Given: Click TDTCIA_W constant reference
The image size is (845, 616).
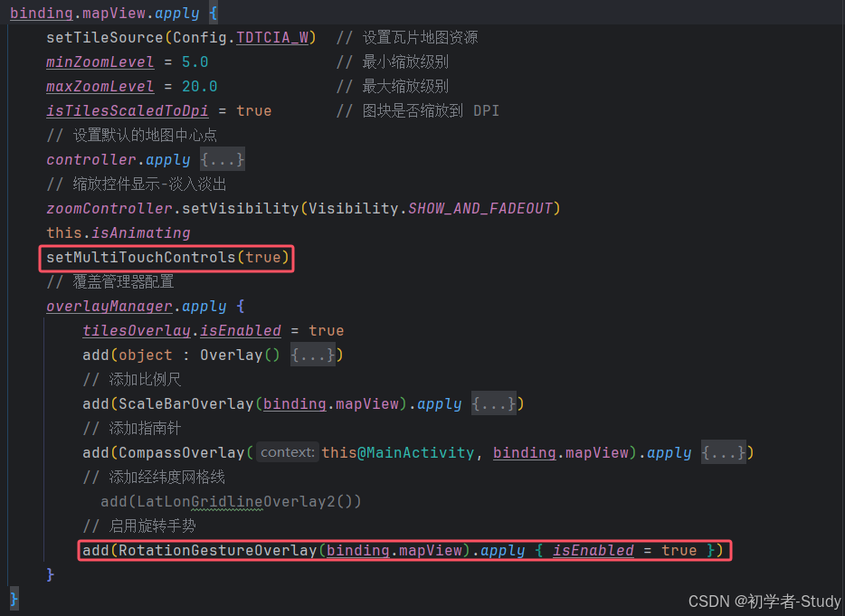Looking at the screenshot, I should point(272,38).
